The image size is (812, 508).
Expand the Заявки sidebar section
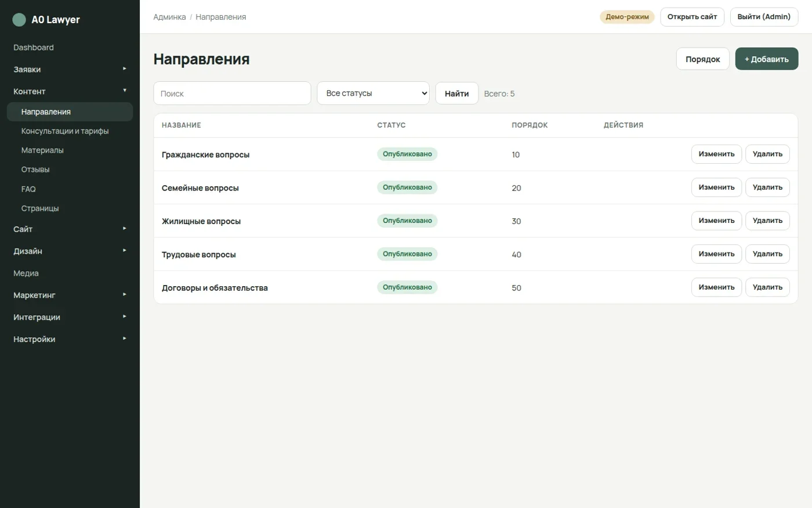tap(70, 69)
